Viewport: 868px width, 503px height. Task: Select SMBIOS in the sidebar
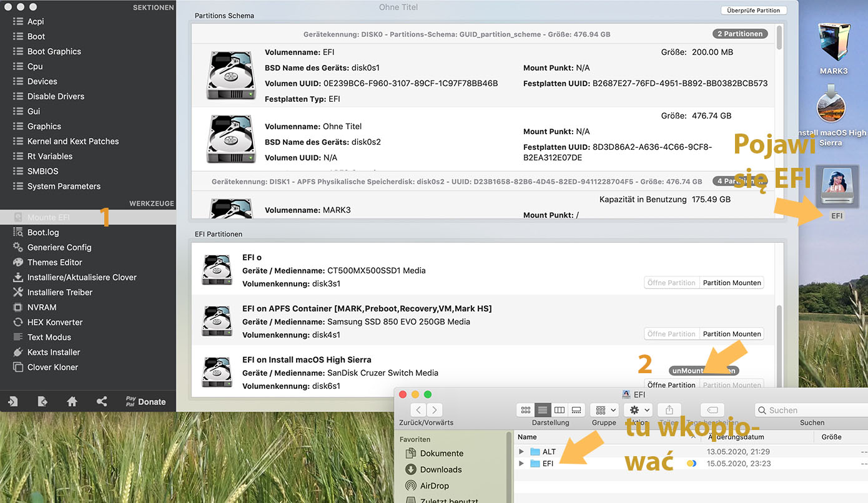pos(42,171)
